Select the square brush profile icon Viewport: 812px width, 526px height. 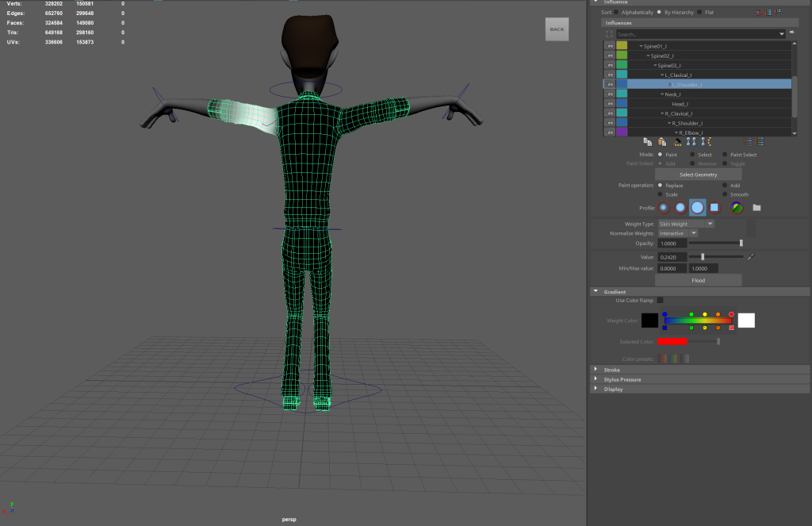pos(714,208)
